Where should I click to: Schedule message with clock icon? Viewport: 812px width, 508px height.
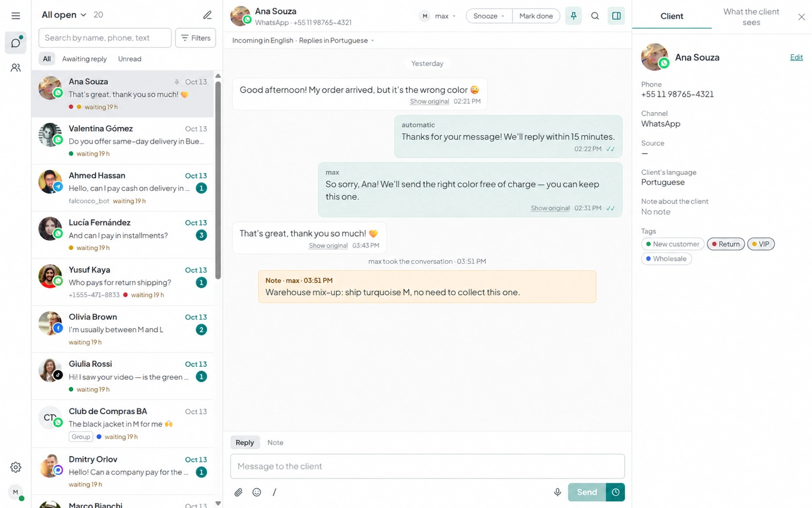click(x=615, y=492)
